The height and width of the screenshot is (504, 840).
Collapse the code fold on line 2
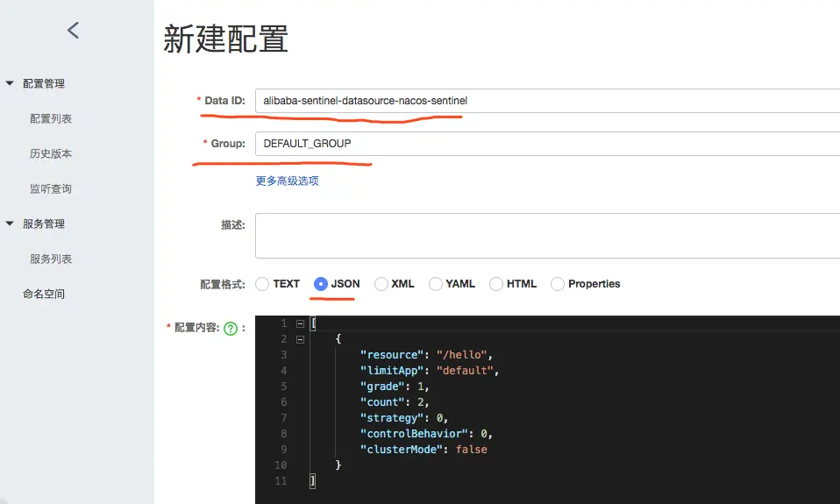point(300,339)
